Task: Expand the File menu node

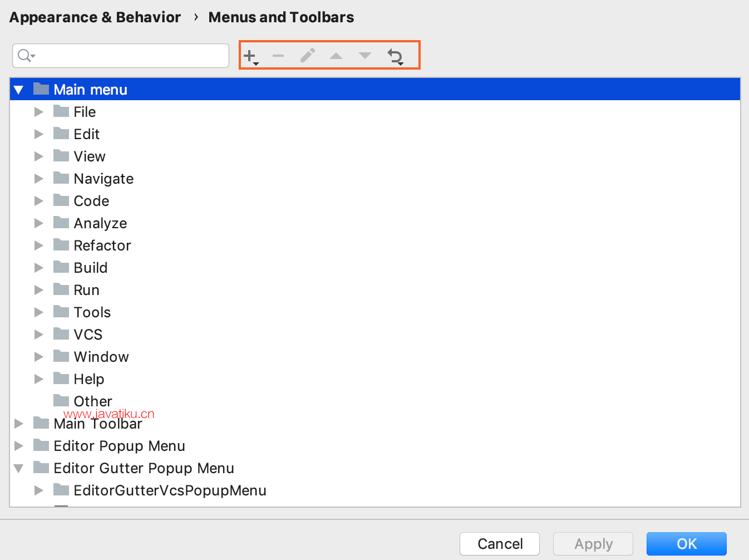Action: click(39, 112)
